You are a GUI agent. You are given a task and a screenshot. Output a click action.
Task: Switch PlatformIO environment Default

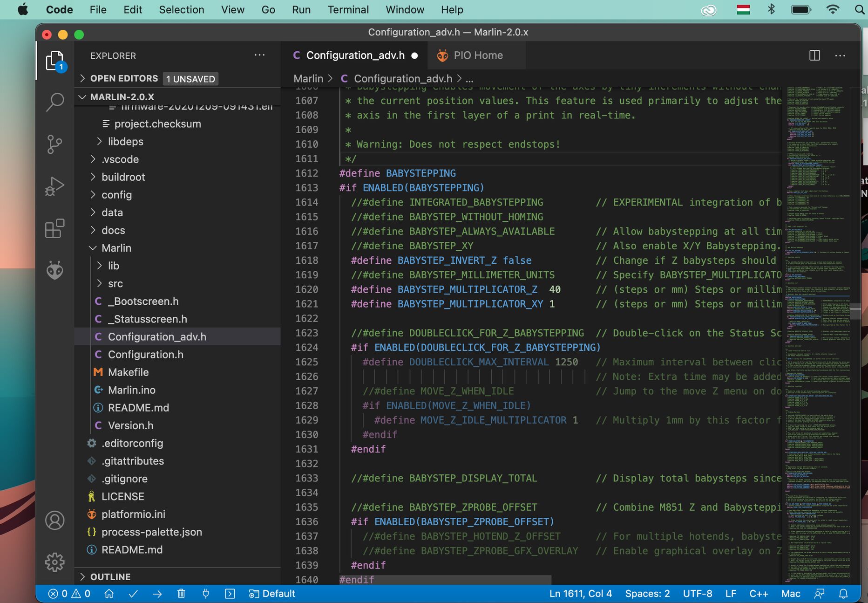click(x=272, y=594)
